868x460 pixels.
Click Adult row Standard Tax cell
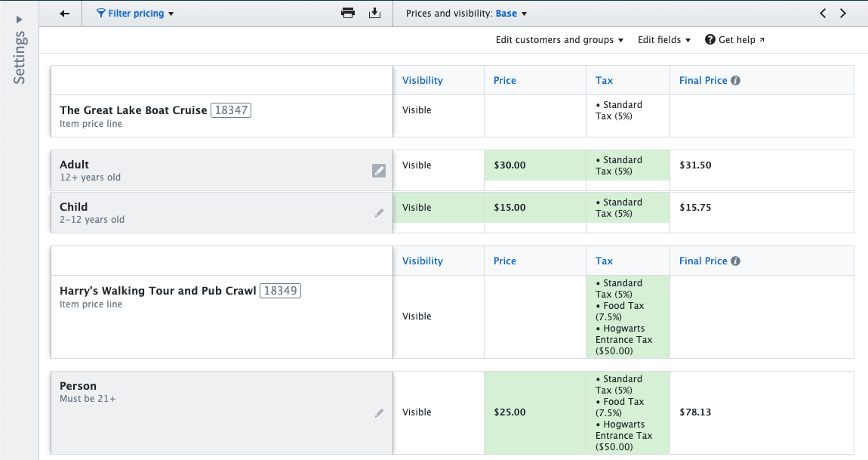(x=628, y=165)
